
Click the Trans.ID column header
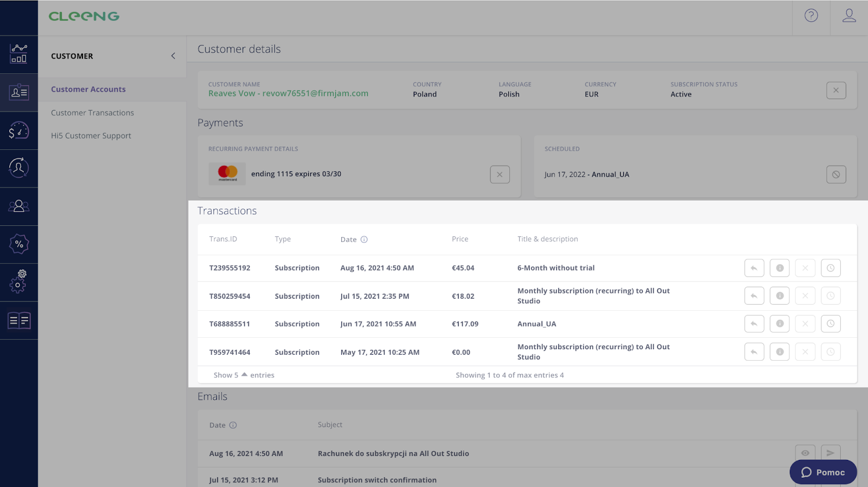[x=223, y=239]
